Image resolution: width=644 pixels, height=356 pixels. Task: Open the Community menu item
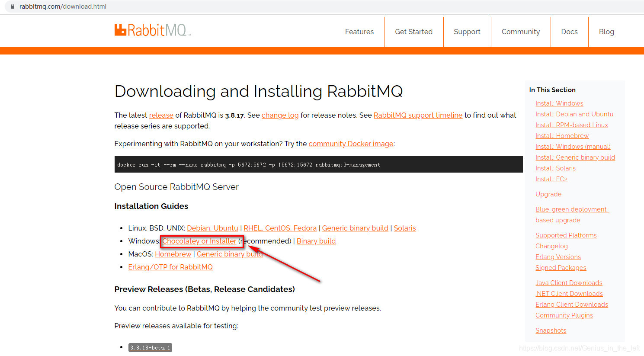(x=521, y=32)
